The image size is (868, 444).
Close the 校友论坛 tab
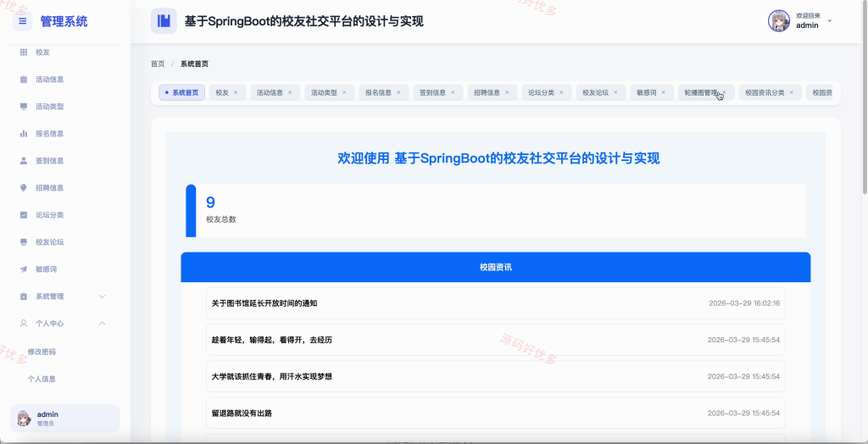coord(615,92)
